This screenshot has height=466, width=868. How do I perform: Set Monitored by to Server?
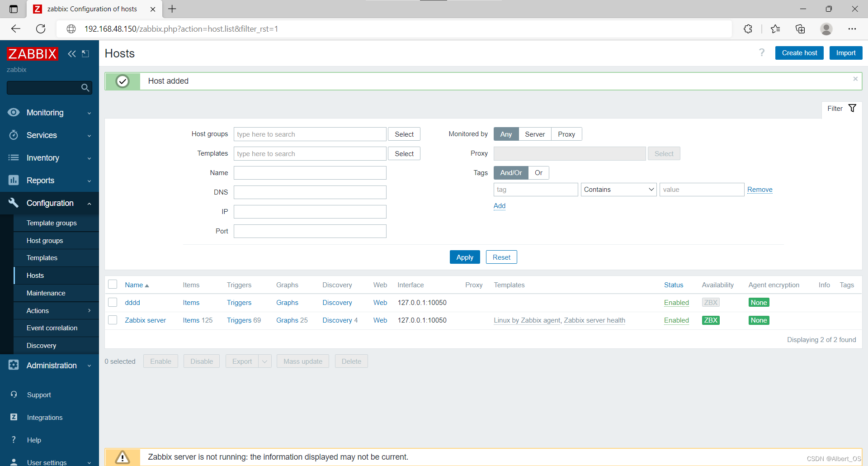point(535,134)
